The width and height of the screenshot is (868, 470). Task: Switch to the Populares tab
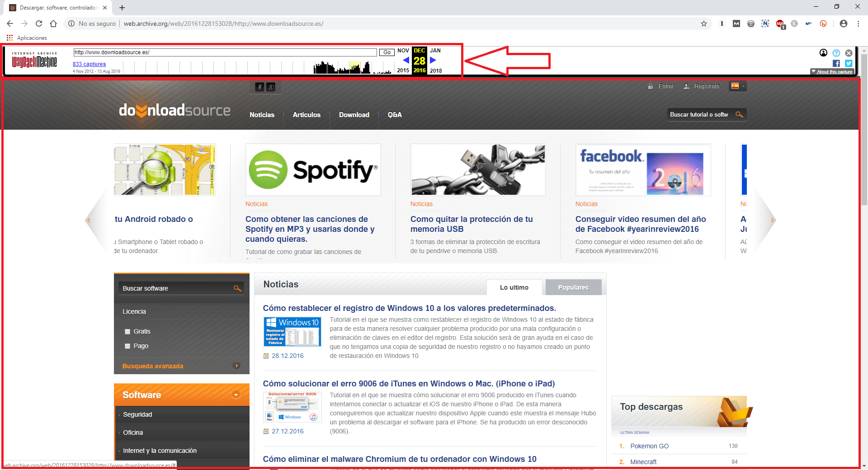tap(573, 287)
